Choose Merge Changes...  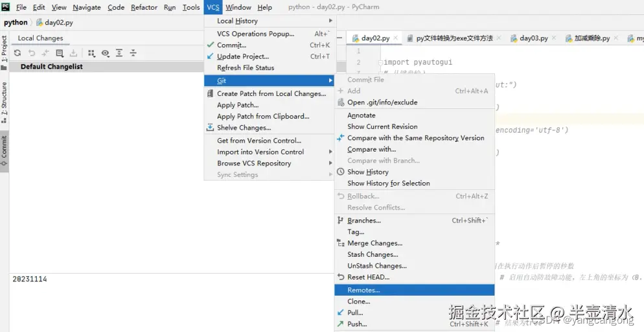click(x=415, y=243)
